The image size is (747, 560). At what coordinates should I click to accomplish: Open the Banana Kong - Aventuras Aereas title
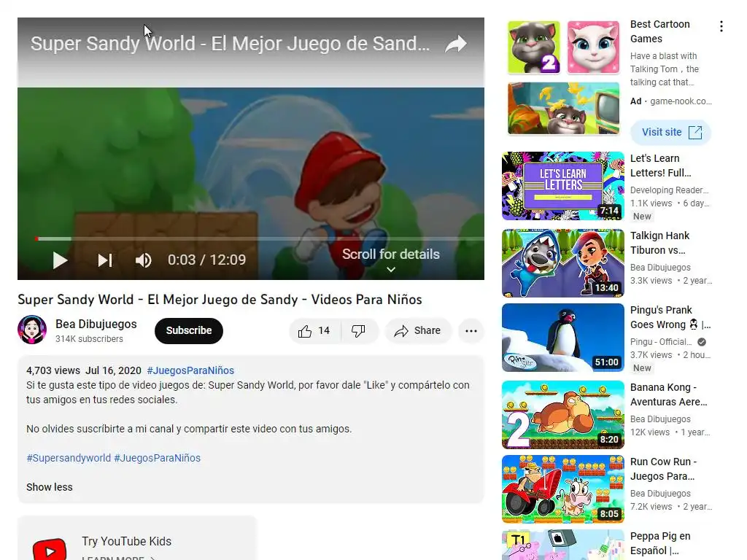coord(668,394)
